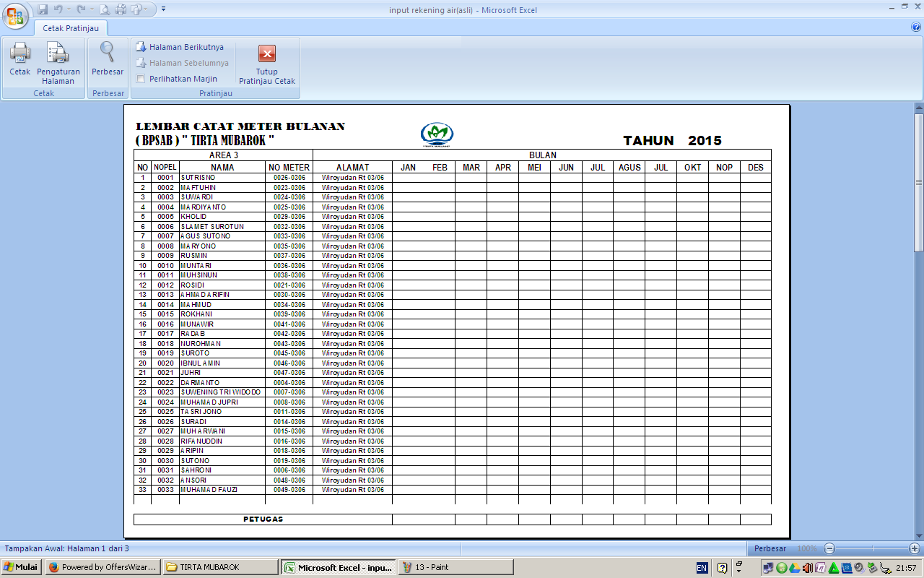924x578 pixels.
Task: Go to next page with Halaman Berikutnya
Action: click(180, 47)
